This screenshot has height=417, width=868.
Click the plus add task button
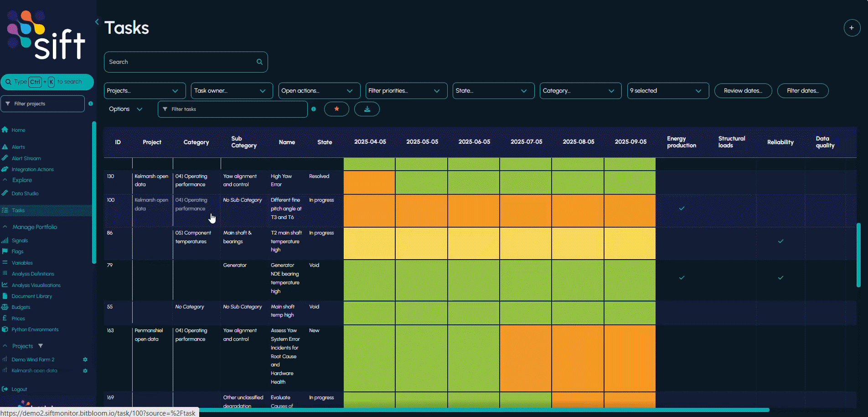[852, 28]
